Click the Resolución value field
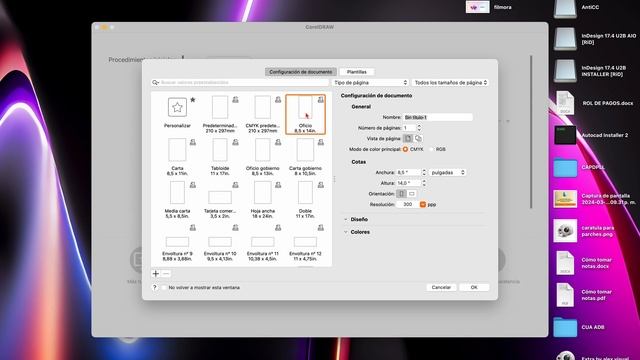Viewport: 640px width, 360px height. pyautogui.click(x=407, y=204)
